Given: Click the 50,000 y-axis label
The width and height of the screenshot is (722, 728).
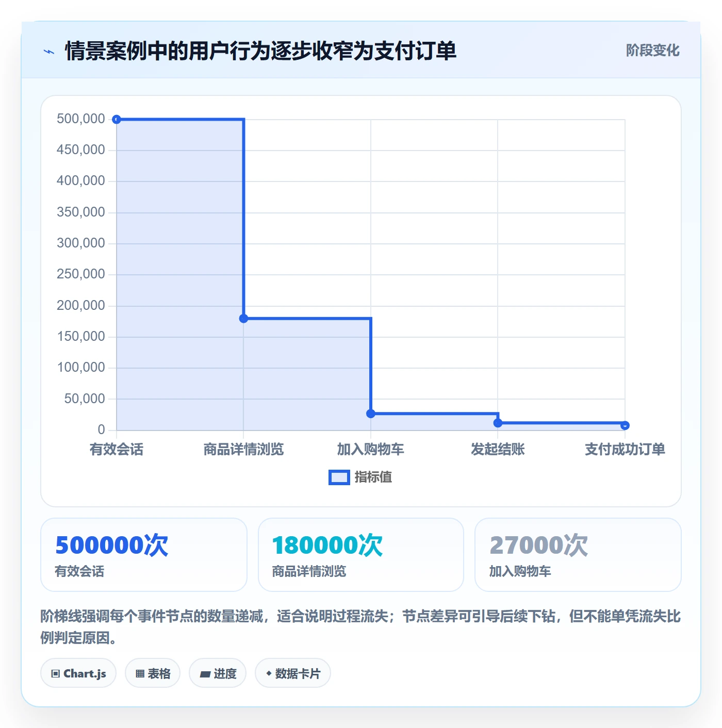Looking at the screenshot, I should click(85, 399).
